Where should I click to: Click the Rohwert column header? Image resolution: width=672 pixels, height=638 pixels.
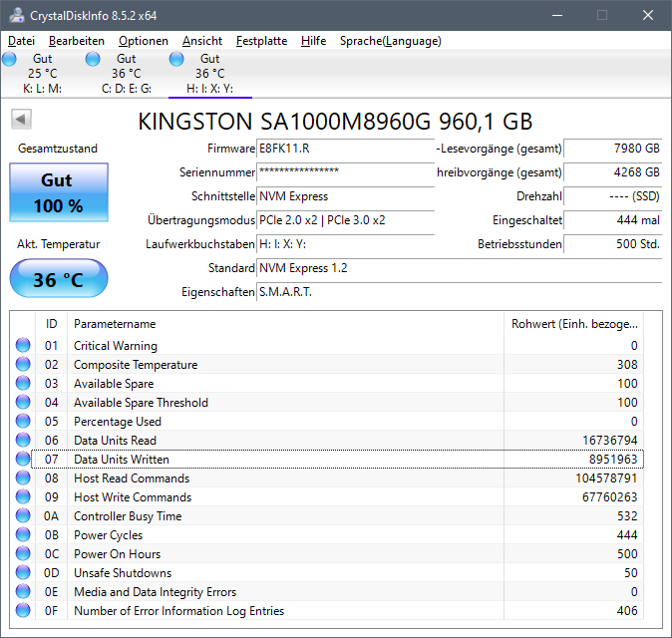pyautogui.click(x=574, y=324)
